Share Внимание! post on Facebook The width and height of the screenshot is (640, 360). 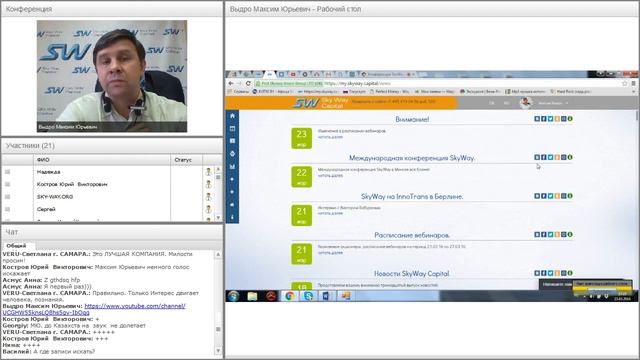click(544, 119)
